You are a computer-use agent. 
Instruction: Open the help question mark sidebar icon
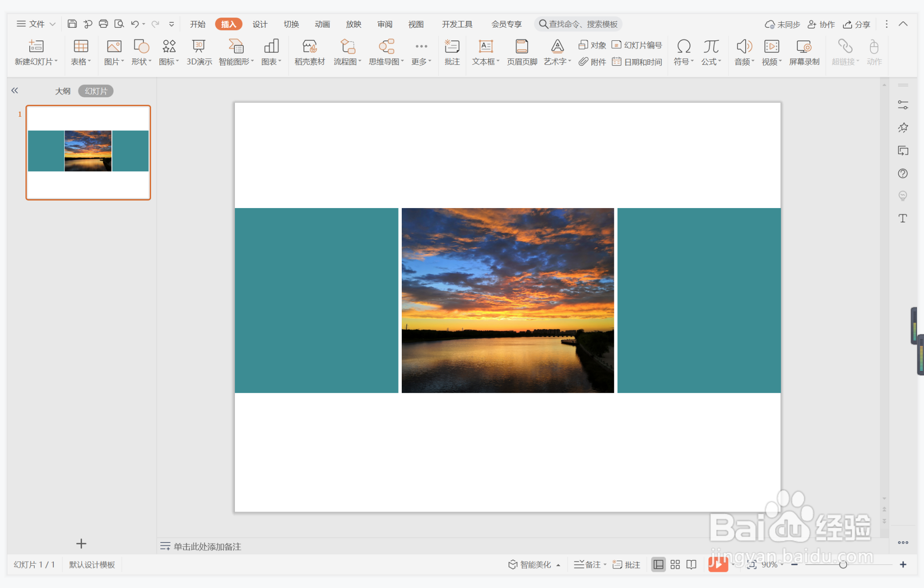coord(903,173)
